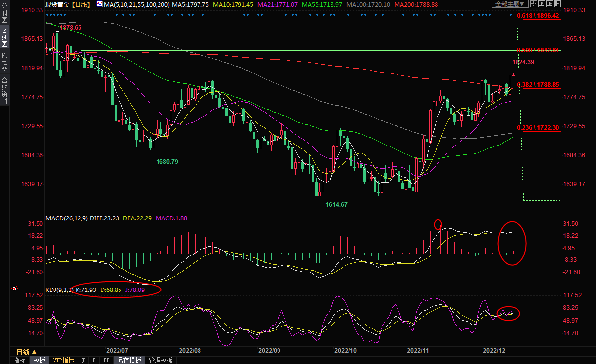Open the 闪电图 side tab

(x=5, y=61)
